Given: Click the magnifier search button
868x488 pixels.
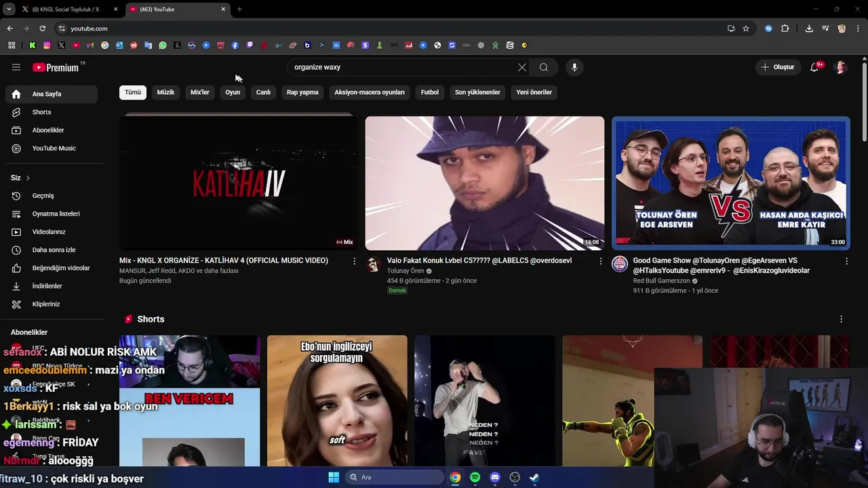Looking at the screenshot, I should pos(544,67).
